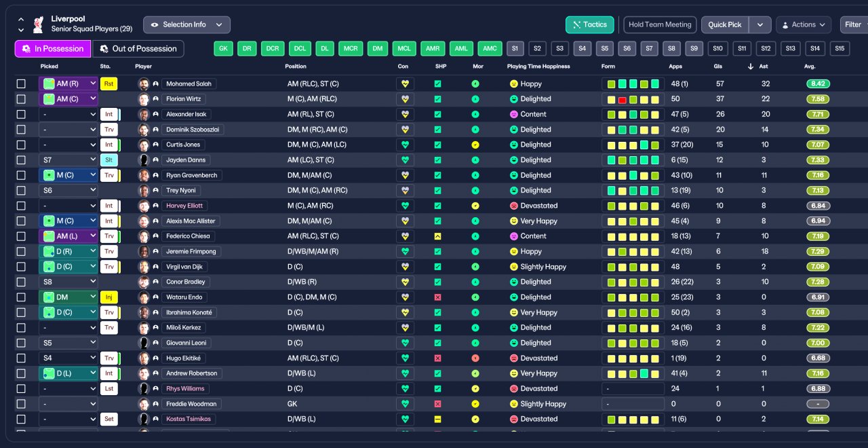Open Jayden Danns' S7 picked dropdown

(68, 160)
